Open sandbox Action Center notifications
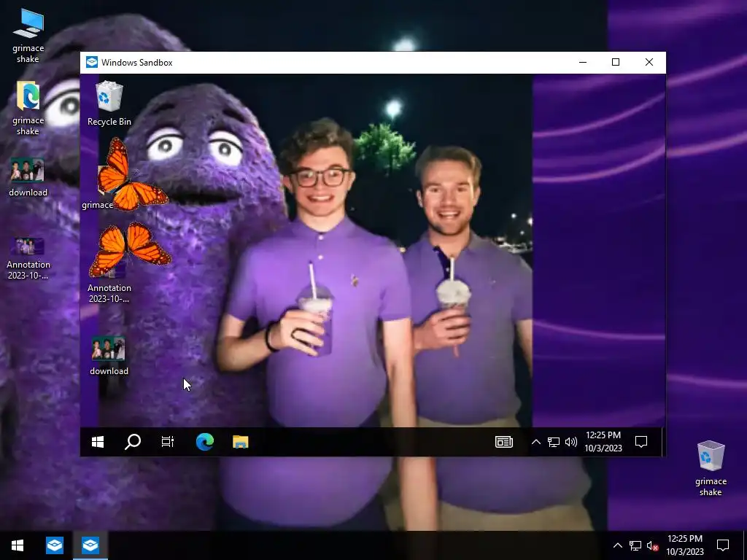This screenshot has width=747, height=560. [641, 442]
